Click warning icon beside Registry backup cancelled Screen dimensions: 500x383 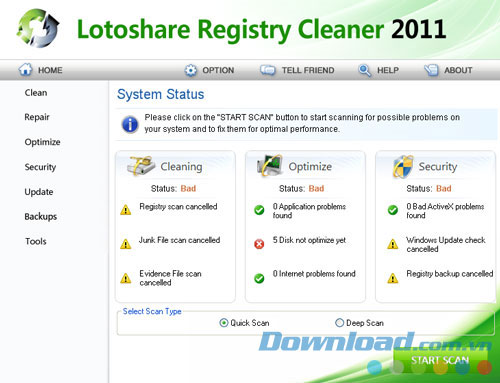pyautogui.click(x=393, y=278)
